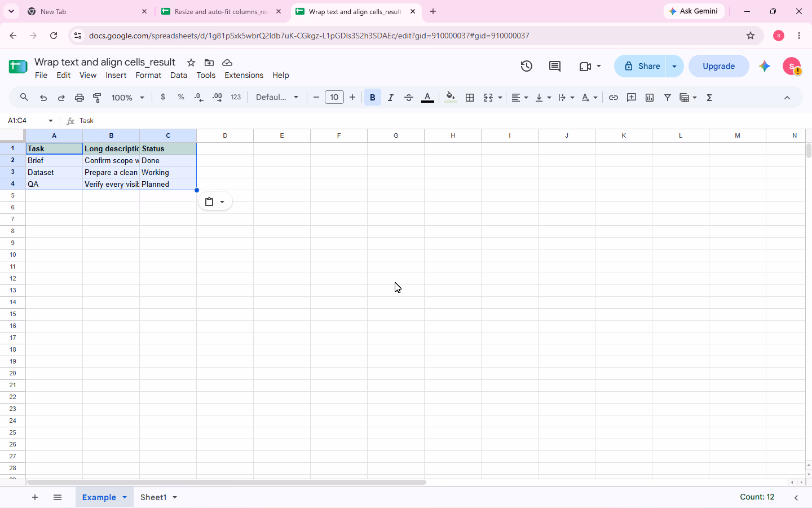Click the undo arrow icon
Screen dimensions: 812x508
(x=43, y=98)
